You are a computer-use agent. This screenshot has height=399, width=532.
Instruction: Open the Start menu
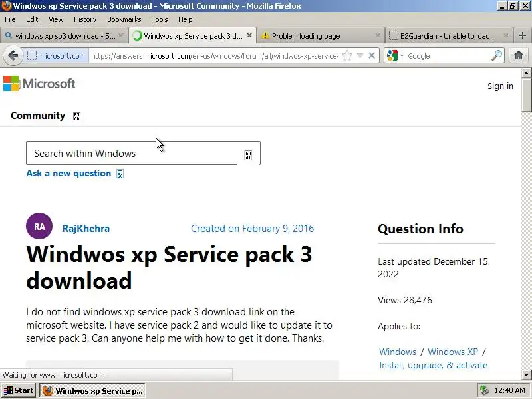coord(19,390)
